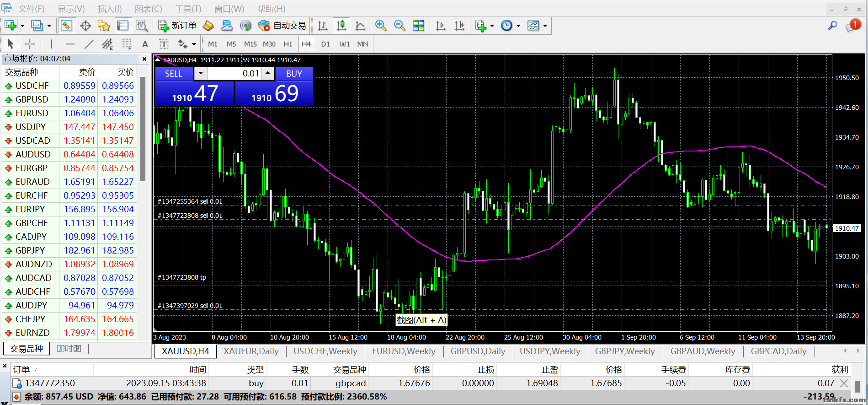Viewport: 868px width, 405px height.
Task: Expand the Templates dropdown arrow
Action: (545, 26)
